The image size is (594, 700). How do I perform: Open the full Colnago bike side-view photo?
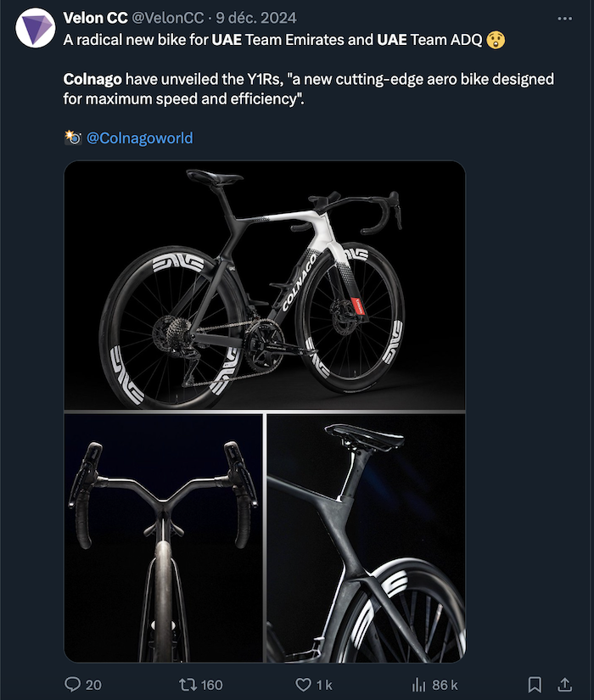265,285
